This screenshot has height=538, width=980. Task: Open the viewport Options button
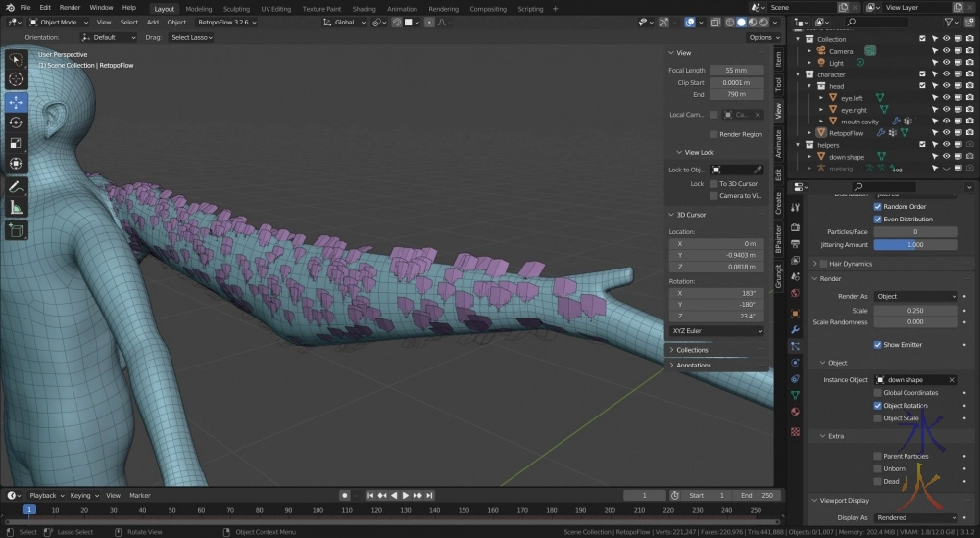point(763,37)
